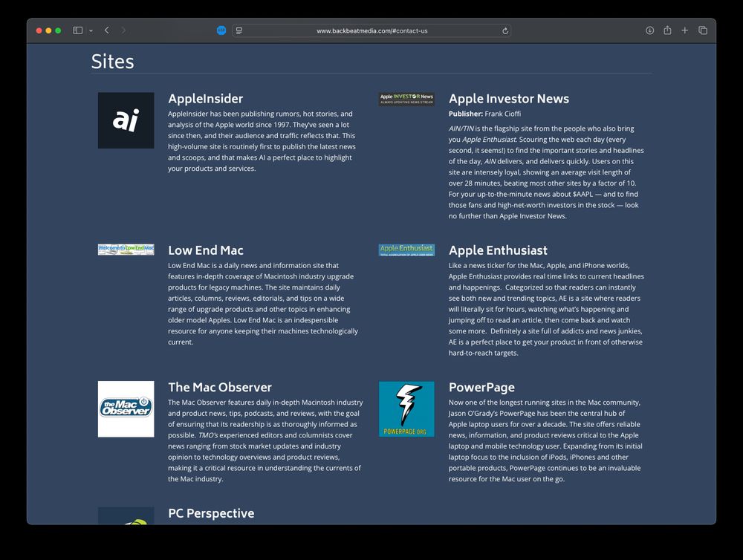Open the Apple Investor News heading
Viewport: 743px width, 560px height.
509,99
